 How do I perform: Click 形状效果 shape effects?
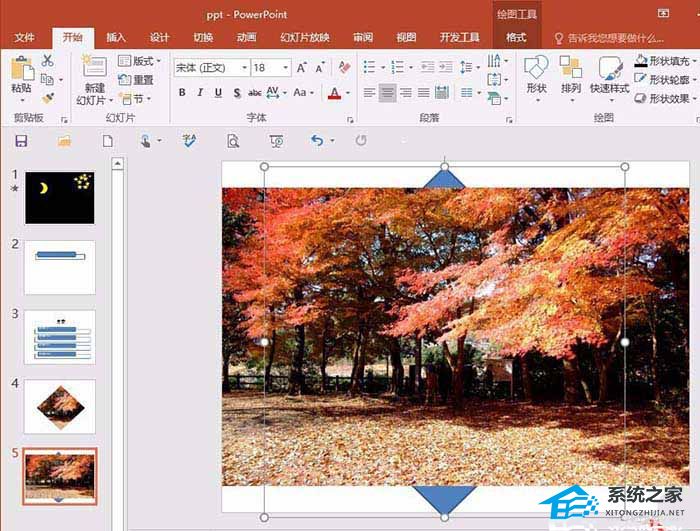(664, 98)
